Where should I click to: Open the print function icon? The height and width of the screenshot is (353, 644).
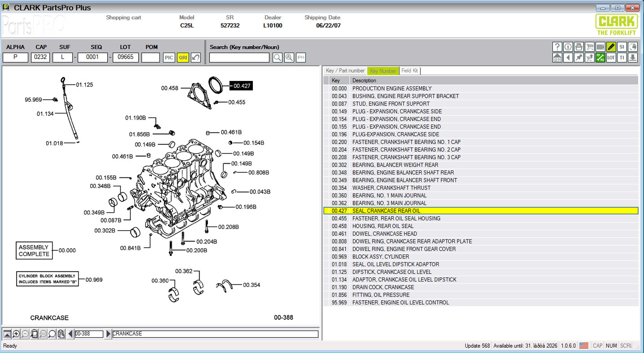579,47
